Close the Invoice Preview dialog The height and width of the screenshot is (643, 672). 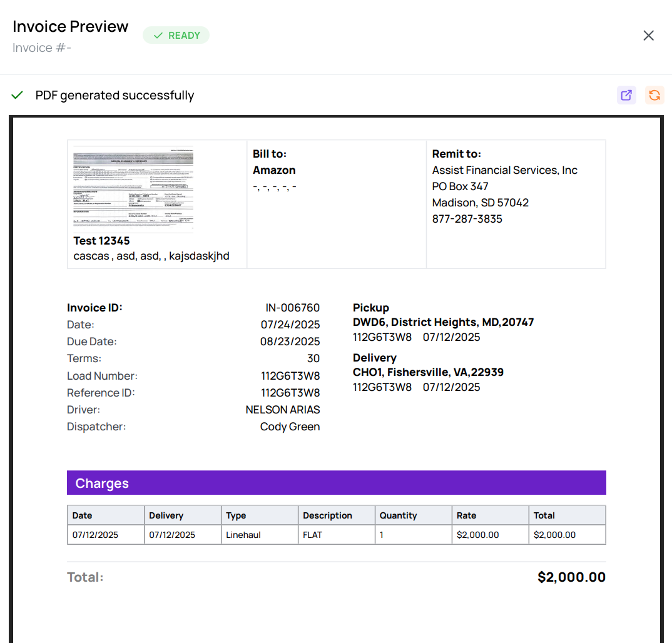click(x=648, y=36)
